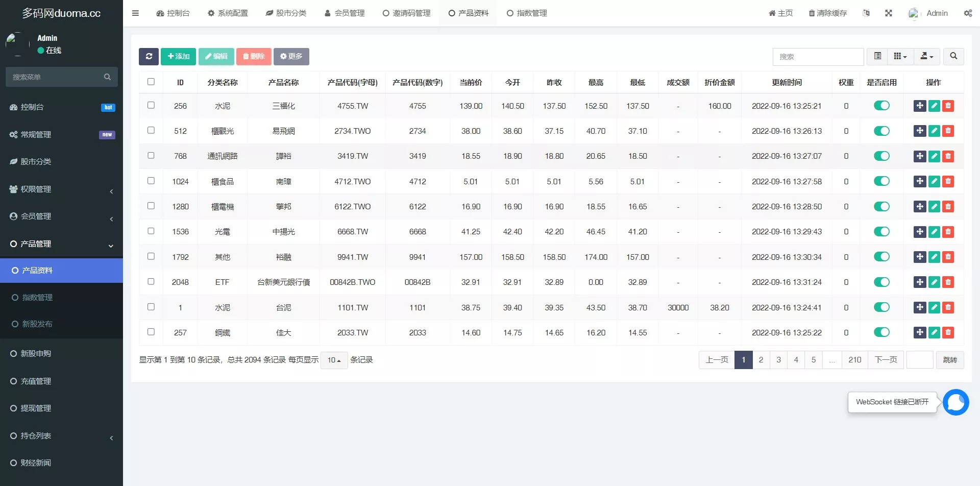
Task: Toggle the sidebar hamburger menu icon
Action: click(135, 13)
